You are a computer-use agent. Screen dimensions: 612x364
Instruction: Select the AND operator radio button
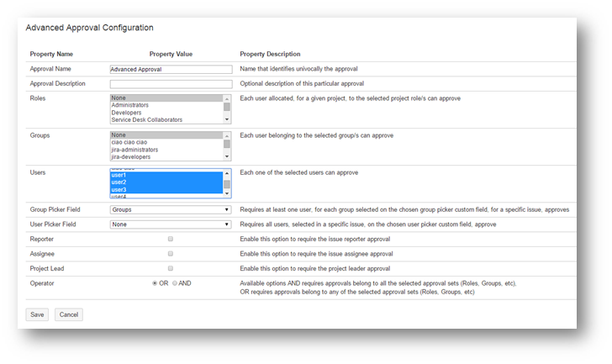tap(175, 283)
